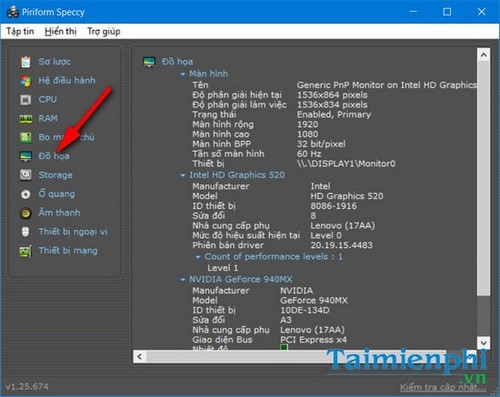Image resolution: width=500 pixels, height=397 pixels.
Task: Open the Âm thanh section
Action: (x=59, y=212)
